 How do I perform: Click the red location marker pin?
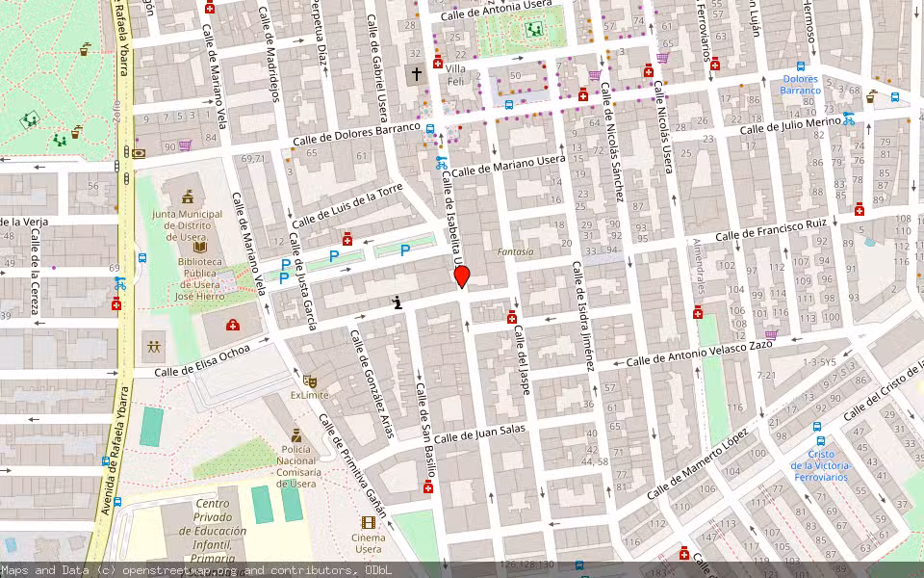(462, 276)
